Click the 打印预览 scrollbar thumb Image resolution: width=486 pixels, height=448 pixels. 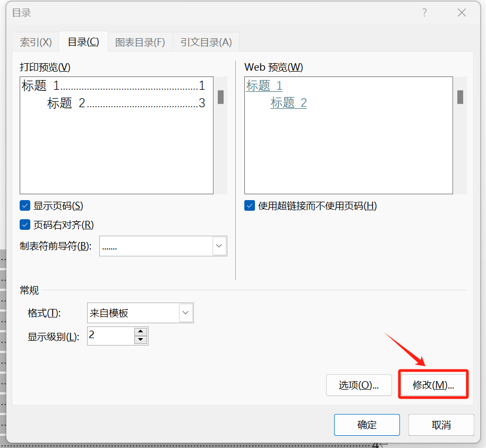pos(220,97)
